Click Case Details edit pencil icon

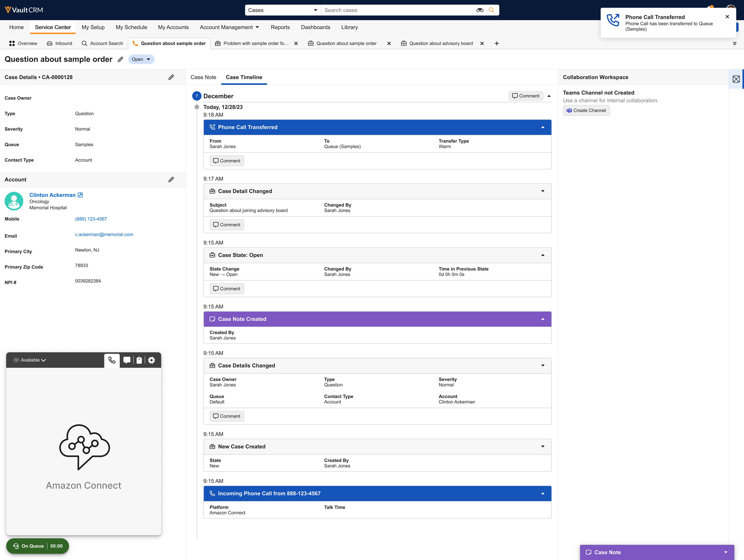171,77
